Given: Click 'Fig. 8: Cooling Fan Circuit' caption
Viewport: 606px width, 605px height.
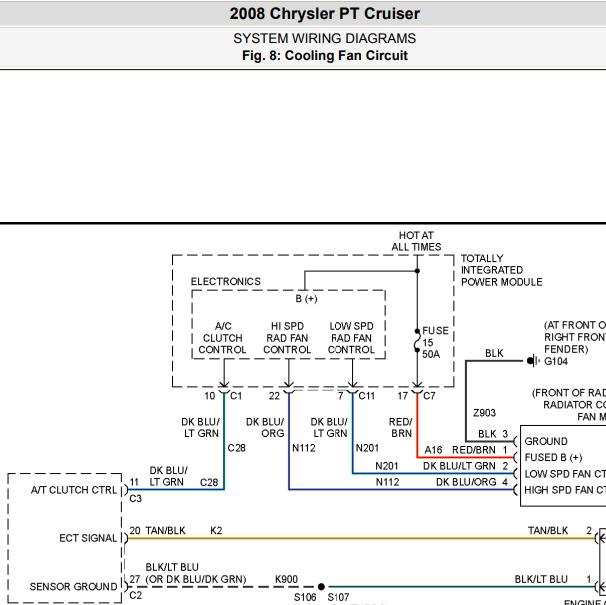Looking at the screenshot, I should click(x=325, y=55).
